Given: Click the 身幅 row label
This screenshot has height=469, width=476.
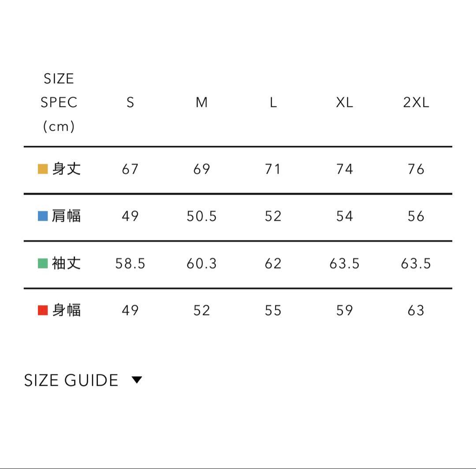Looking at the screenshot, I should (67, 311).
